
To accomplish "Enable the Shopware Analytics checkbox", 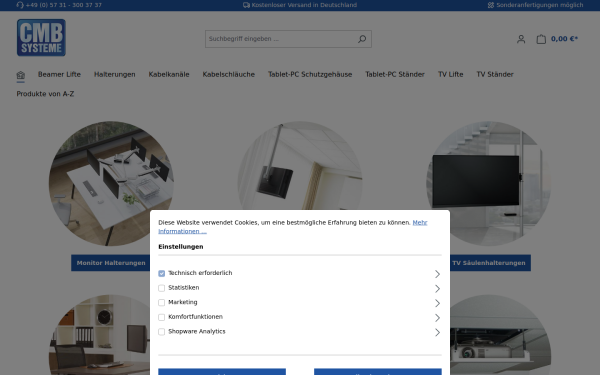I will pos(161,332).
